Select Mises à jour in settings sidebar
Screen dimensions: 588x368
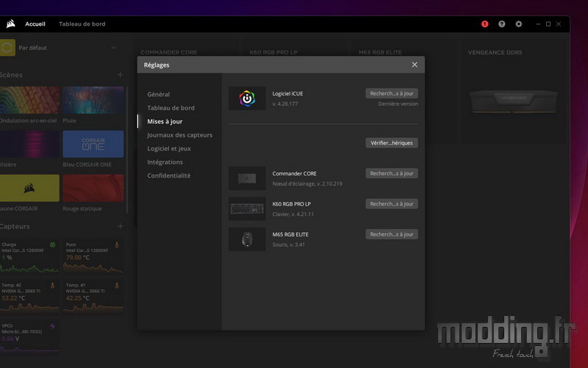coord(165,121)
